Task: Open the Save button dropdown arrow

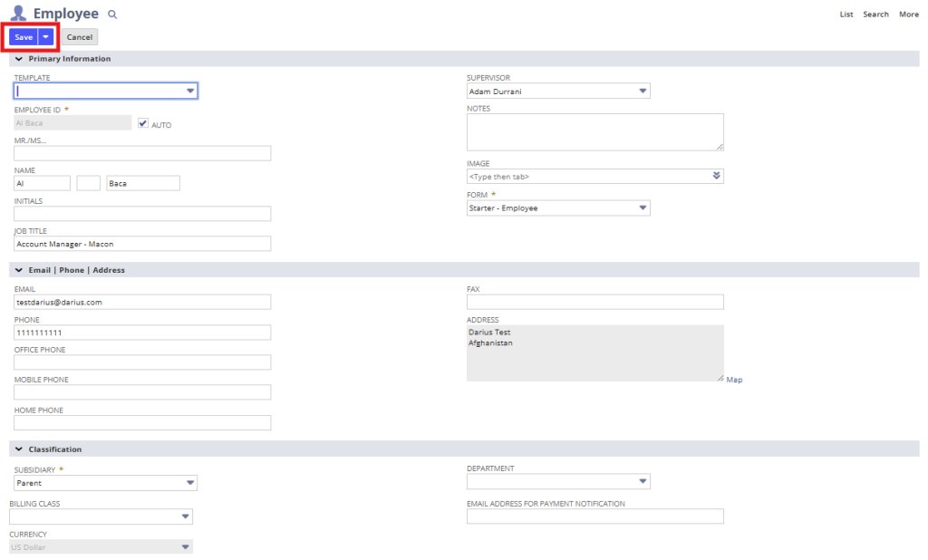Action: (x=46, y=37)
